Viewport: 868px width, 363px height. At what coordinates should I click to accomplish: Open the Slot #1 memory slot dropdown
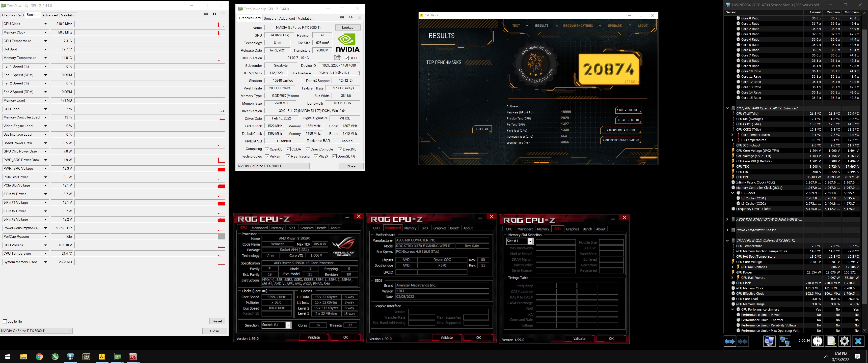pyautogui.click(x=530, y=241)
